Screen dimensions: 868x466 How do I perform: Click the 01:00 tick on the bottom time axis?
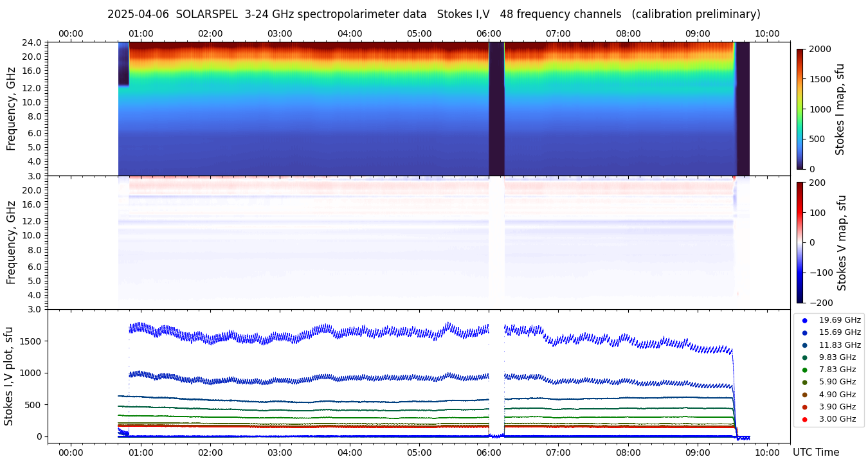pos(140,453)
